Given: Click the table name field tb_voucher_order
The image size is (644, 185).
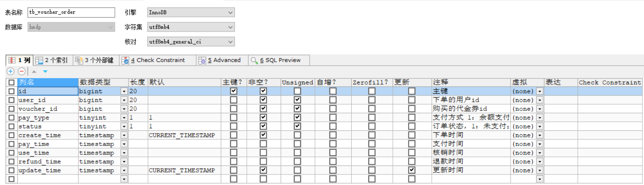Looking at the screenshot, I should 71,12.
